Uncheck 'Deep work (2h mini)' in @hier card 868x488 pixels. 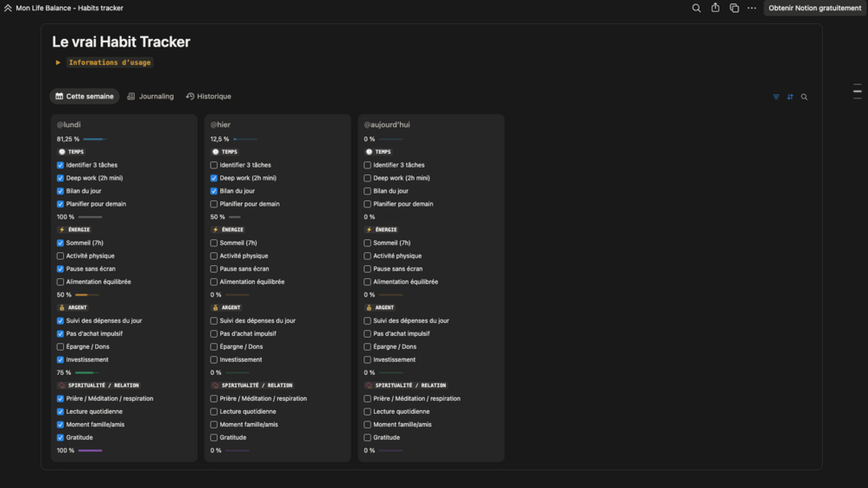click(214, 178)
